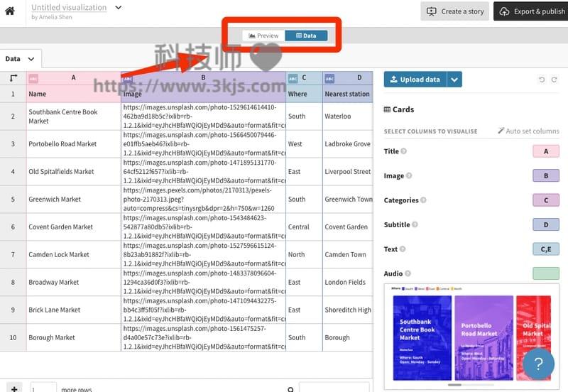Expand the Data sheet tab chevron
This screenshot has width=568, height=392.
[x=31, y=59]
